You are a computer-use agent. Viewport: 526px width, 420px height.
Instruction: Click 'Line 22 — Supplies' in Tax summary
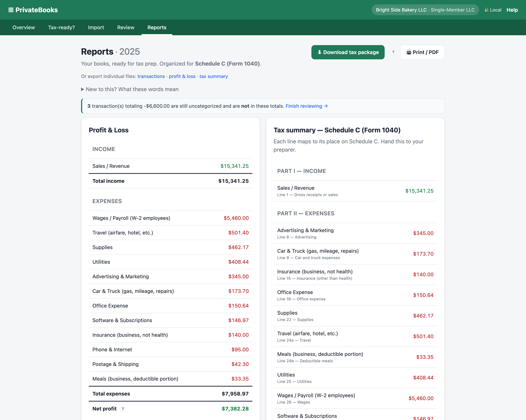pos(295,320)
